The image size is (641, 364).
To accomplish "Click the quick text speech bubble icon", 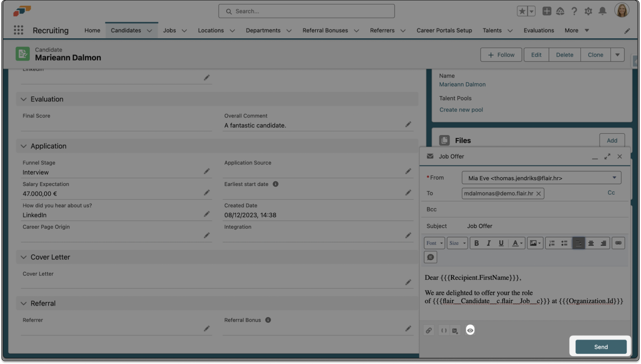I will coord(430,257).
